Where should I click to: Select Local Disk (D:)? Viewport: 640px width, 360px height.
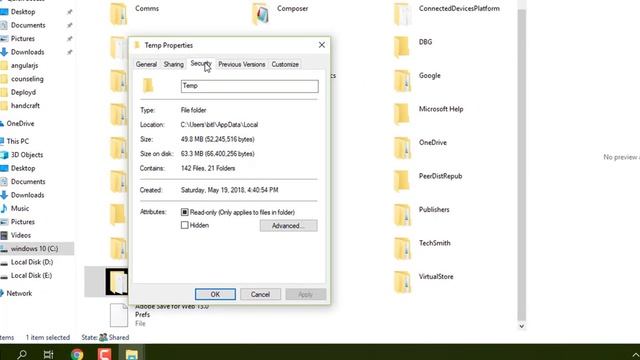pyautogui.click(x=32, y=262)
